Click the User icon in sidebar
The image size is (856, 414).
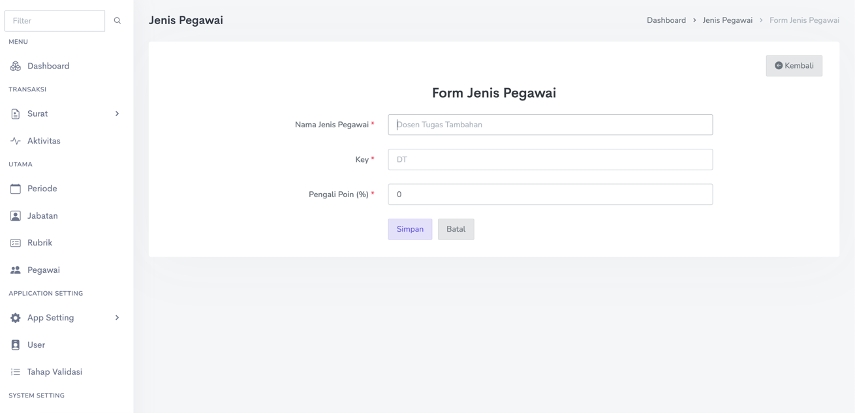point(16,345)
